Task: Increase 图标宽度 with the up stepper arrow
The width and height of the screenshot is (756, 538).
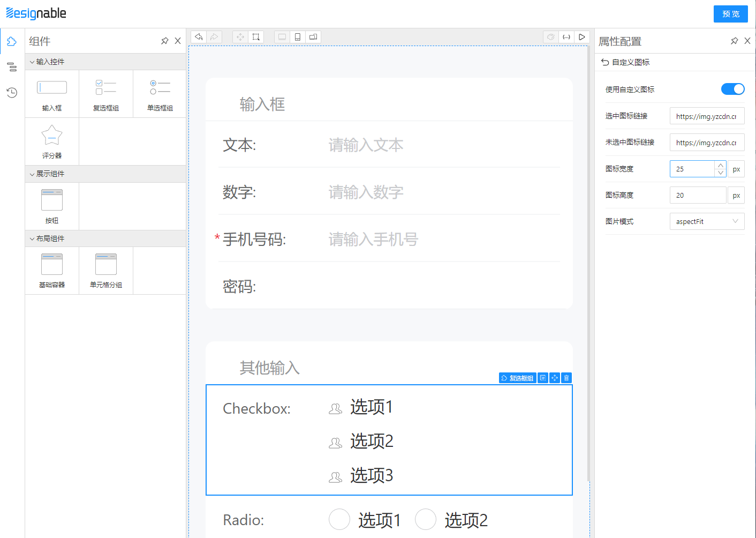Action: click(721, 165)
